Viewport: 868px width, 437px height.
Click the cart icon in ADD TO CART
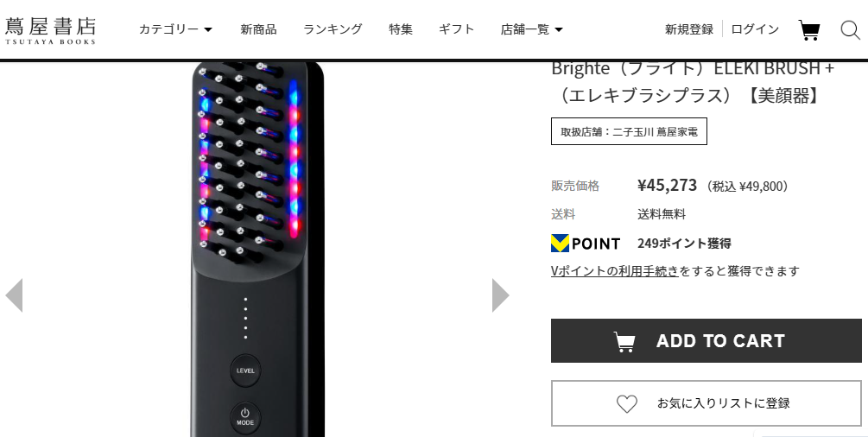pyautogui.click(x=624, y=341)
